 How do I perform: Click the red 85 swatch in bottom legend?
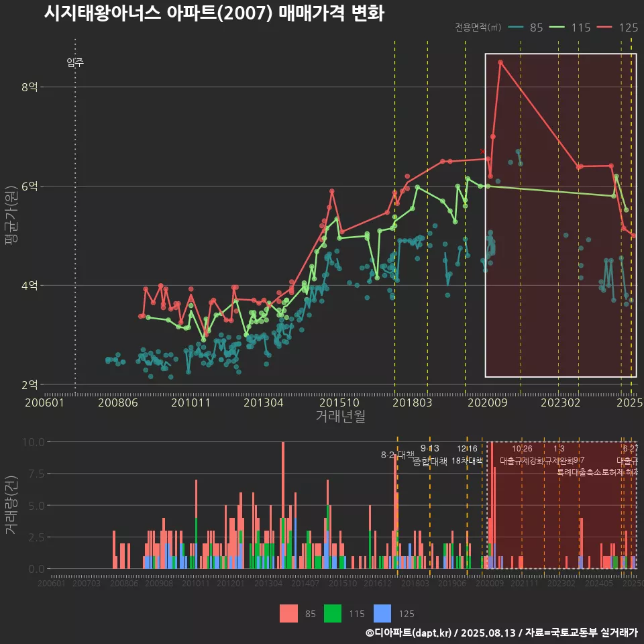tap(288, 614)
